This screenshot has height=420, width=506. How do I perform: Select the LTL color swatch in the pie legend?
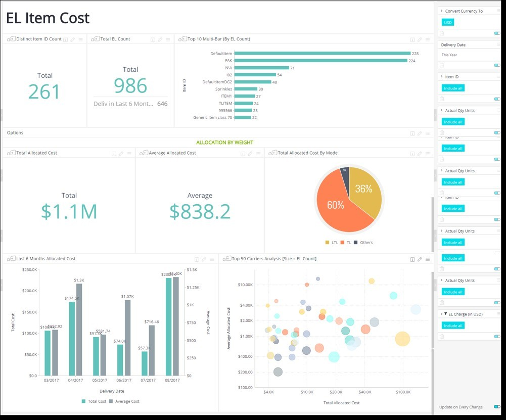[328, 242]
